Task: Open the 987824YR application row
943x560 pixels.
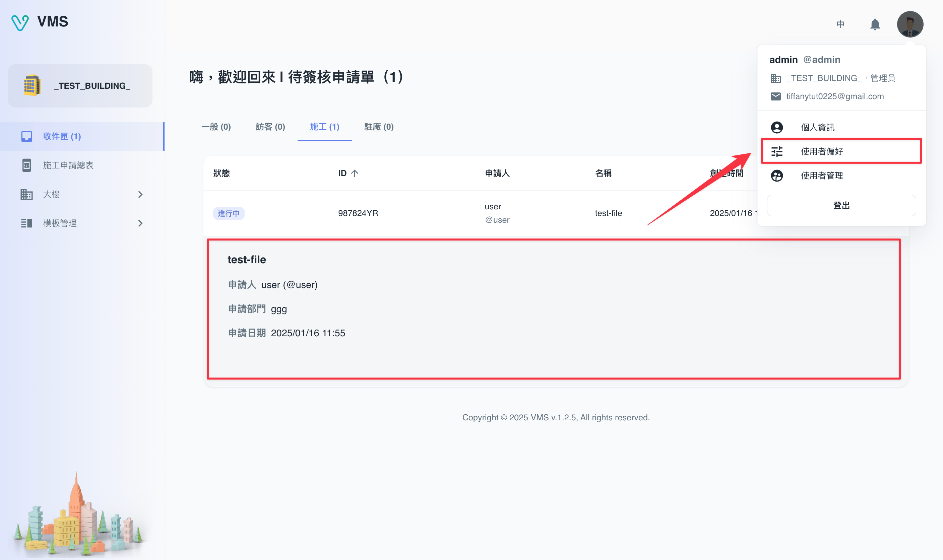Action: 358,214
